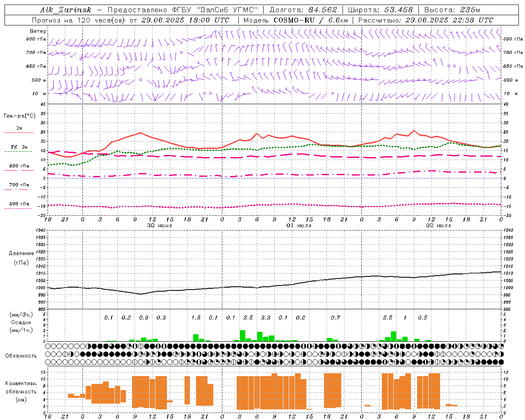Click the precipitation value 0.7
Screen dimensions: 525x420
[x=336, y=318]
